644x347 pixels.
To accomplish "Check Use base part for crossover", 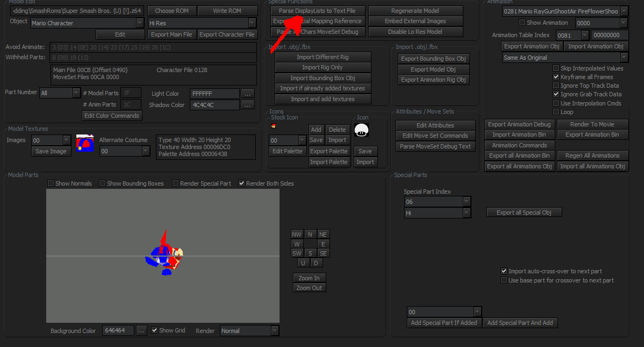I will pos(504,280).
